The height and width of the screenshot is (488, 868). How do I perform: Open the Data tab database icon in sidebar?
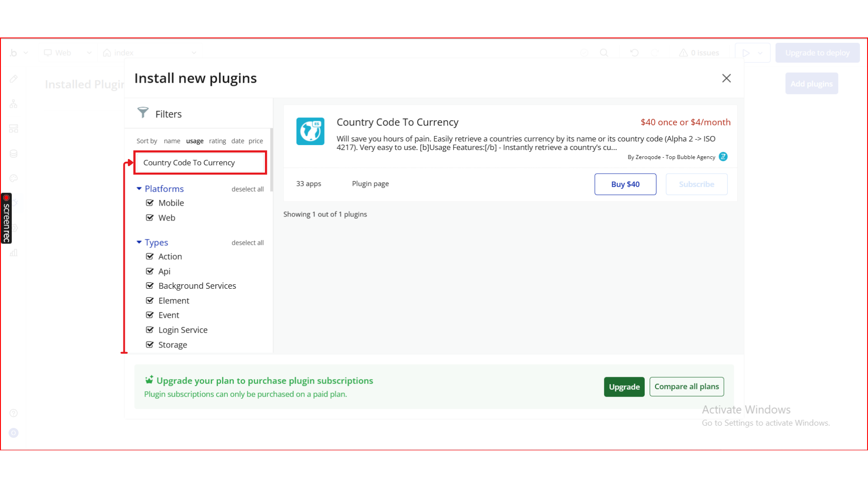coord(14,154)
